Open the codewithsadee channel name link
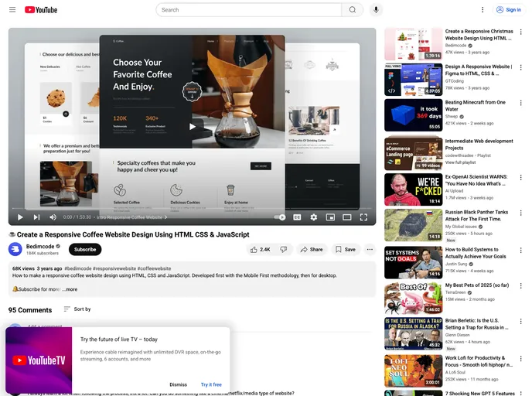 (x=459, y=155)
